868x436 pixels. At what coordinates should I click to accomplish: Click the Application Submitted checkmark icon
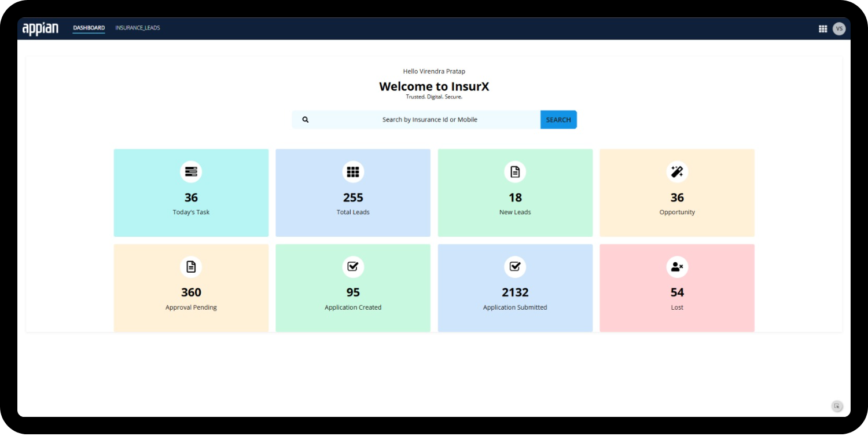515,266
